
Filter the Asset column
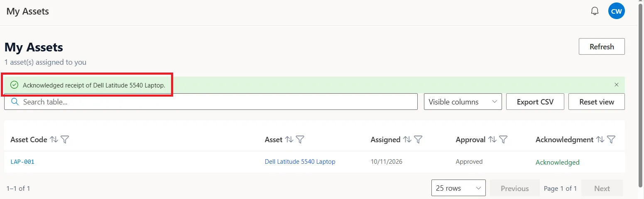300,140
